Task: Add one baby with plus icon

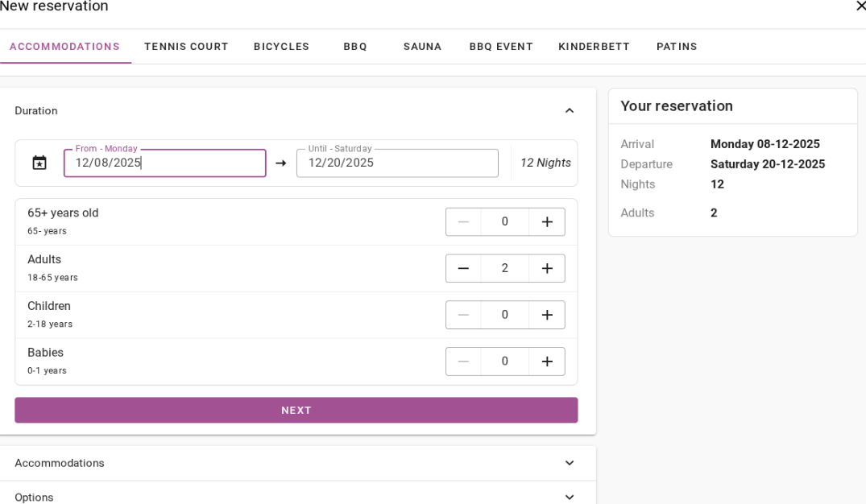Action: coord(547,361)
